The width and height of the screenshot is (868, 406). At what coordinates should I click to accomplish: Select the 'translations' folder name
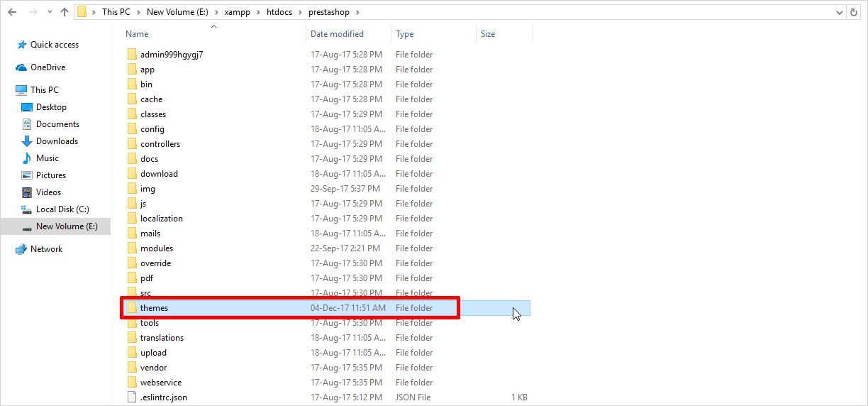coord(162,338)
